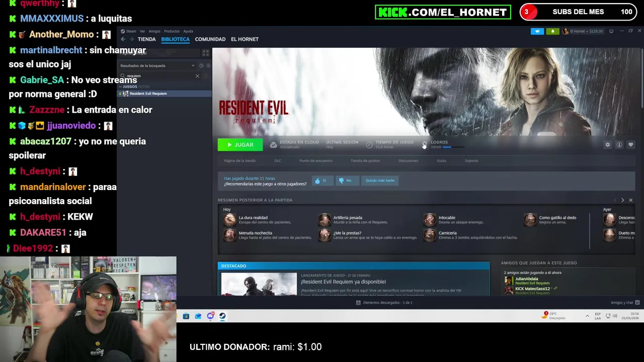The height and width of the screenshot is (362, 644).
Task: Open the El Hornet account dropdown
Action: coord(583,31)
